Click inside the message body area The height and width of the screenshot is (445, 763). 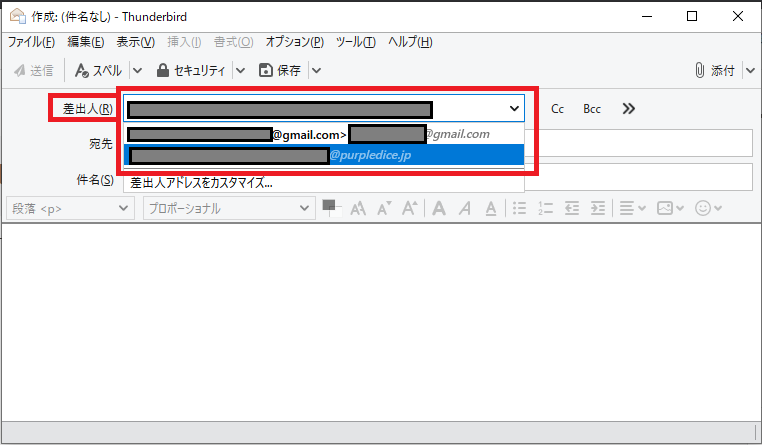pyautogui.click(x=382, y=321)
